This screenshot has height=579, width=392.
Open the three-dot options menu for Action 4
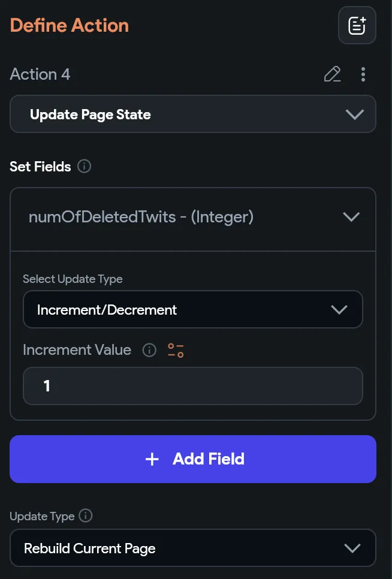(x=363, y=74)
